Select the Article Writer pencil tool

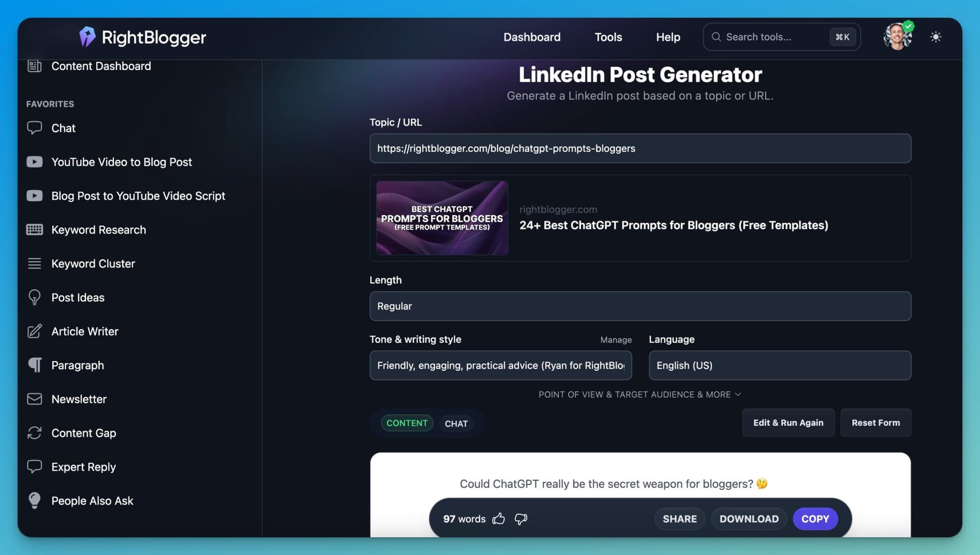point(85,331)
